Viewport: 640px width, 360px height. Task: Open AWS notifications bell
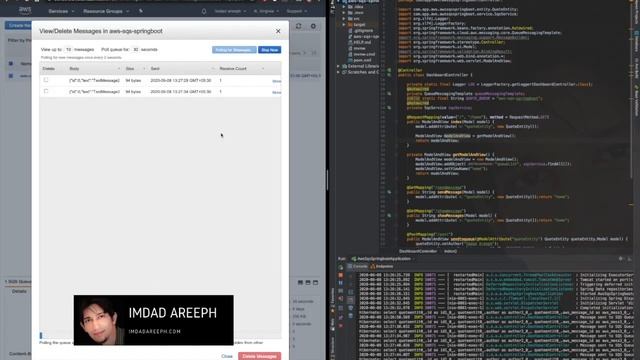click(204, 11)
